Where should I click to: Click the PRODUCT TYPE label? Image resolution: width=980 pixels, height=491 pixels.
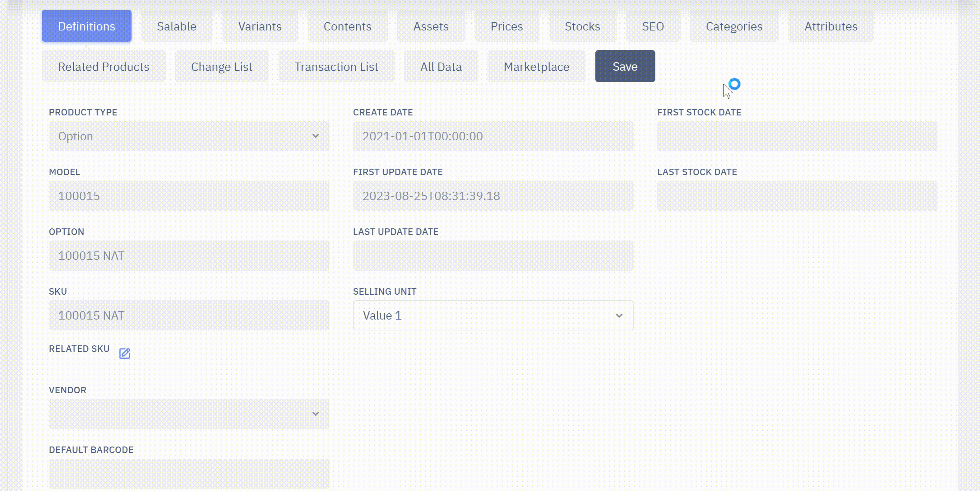coord(83,112)
